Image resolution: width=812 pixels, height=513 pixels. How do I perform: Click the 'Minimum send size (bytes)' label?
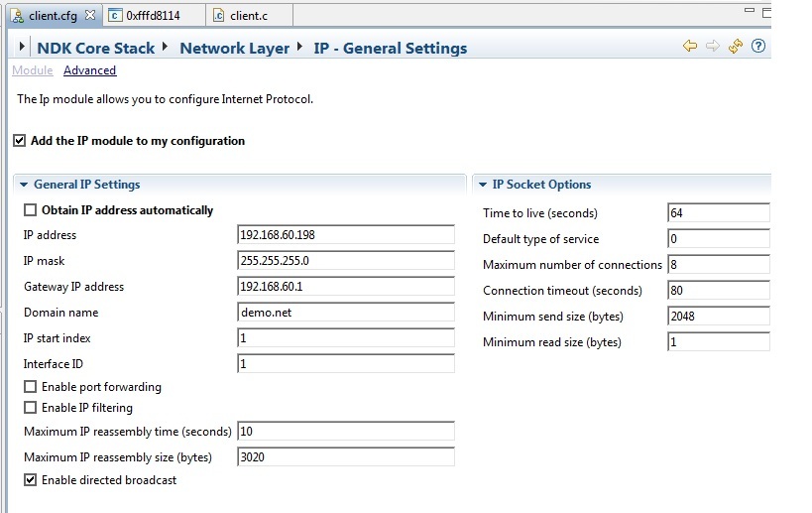tap(553, 317)
